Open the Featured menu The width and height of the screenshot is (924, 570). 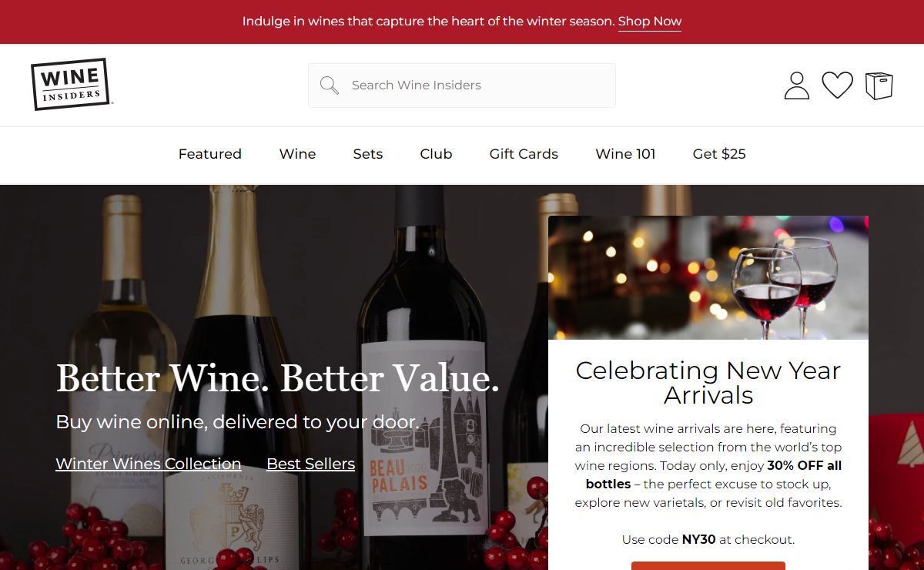[x=210, y=154]
